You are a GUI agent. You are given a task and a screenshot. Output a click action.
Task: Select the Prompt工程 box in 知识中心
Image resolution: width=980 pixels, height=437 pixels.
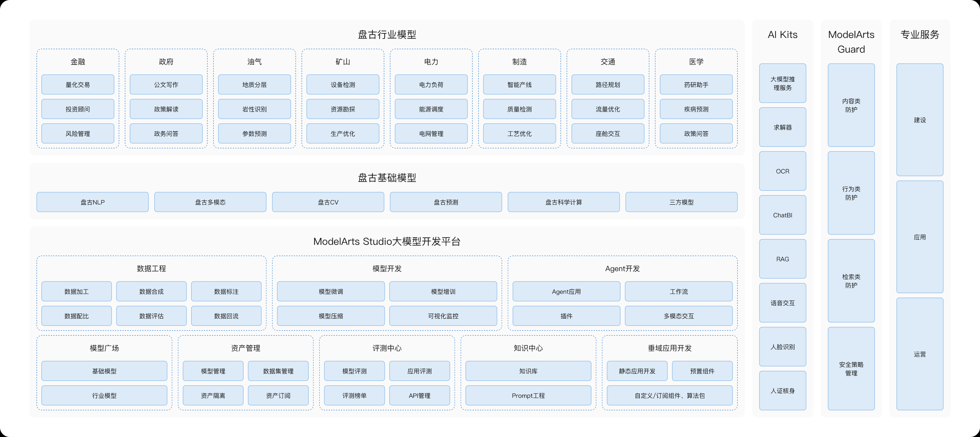point(528,395)
